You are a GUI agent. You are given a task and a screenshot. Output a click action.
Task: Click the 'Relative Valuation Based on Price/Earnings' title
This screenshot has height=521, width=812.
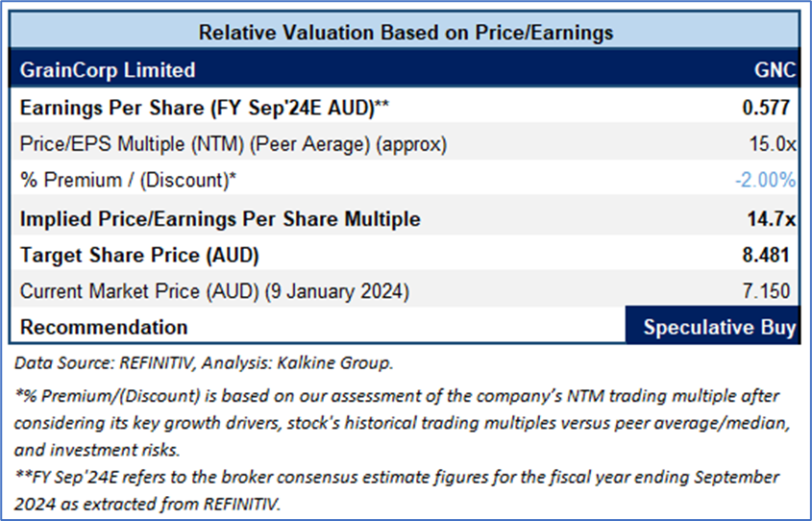406,32
